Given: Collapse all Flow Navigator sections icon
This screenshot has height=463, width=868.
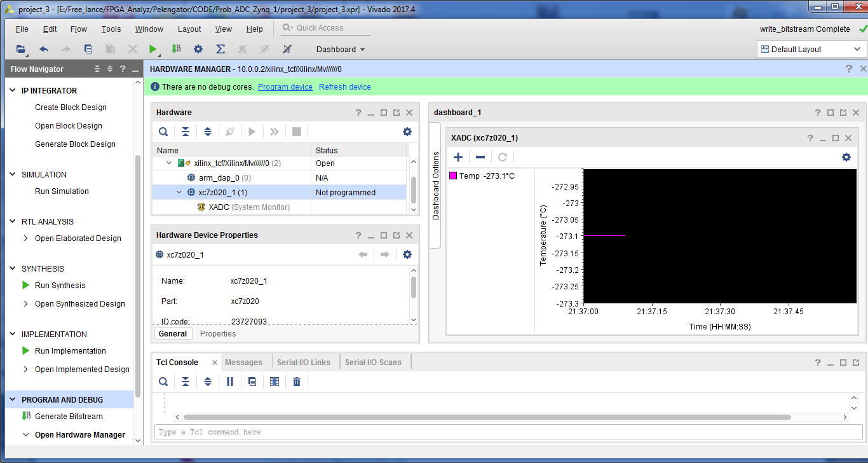Looking at the screenshot, I should point(97,69).
